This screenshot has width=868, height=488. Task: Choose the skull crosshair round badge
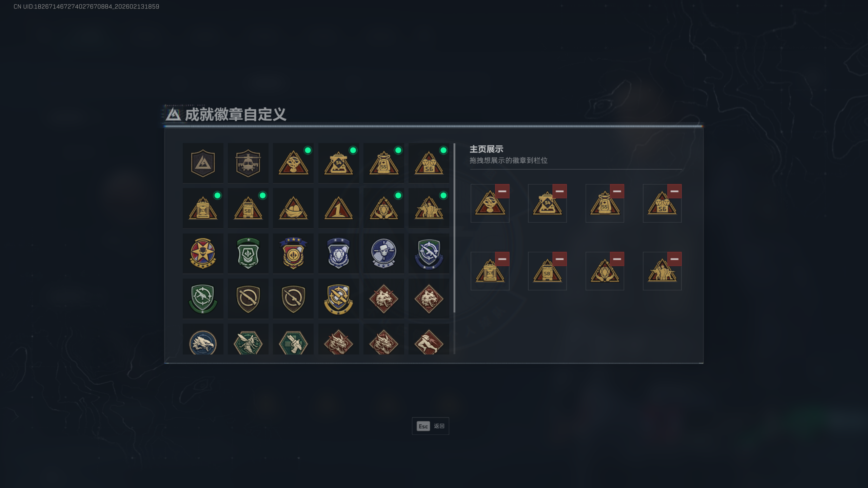pos(383,253)
